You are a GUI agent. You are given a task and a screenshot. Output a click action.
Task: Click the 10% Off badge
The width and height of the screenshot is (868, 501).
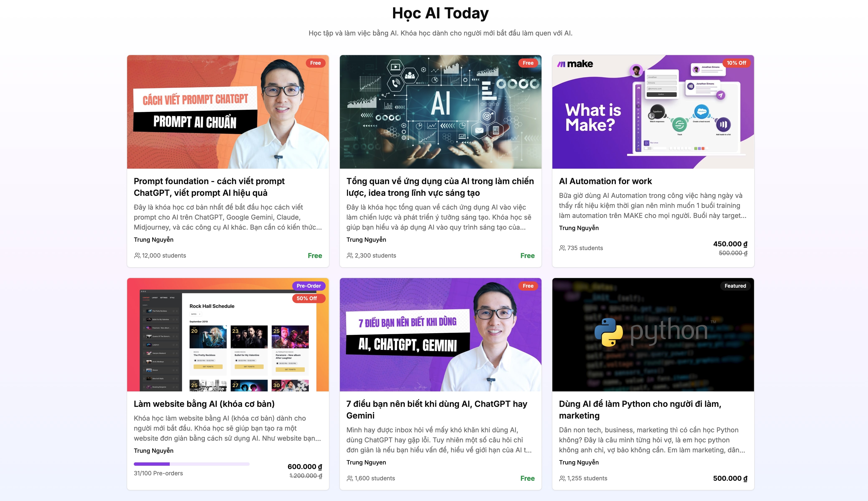point(736,63)
